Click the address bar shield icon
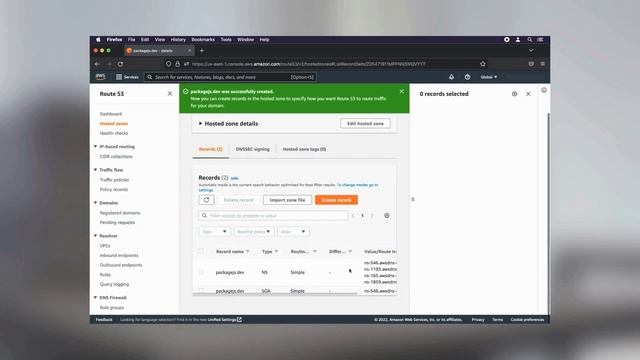The image size is (640, 360). [x=168, y=64]
